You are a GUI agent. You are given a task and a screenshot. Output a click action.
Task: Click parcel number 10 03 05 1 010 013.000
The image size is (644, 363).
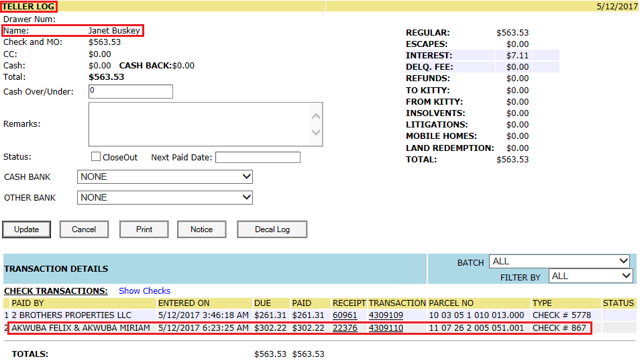(x=476, y=315)
